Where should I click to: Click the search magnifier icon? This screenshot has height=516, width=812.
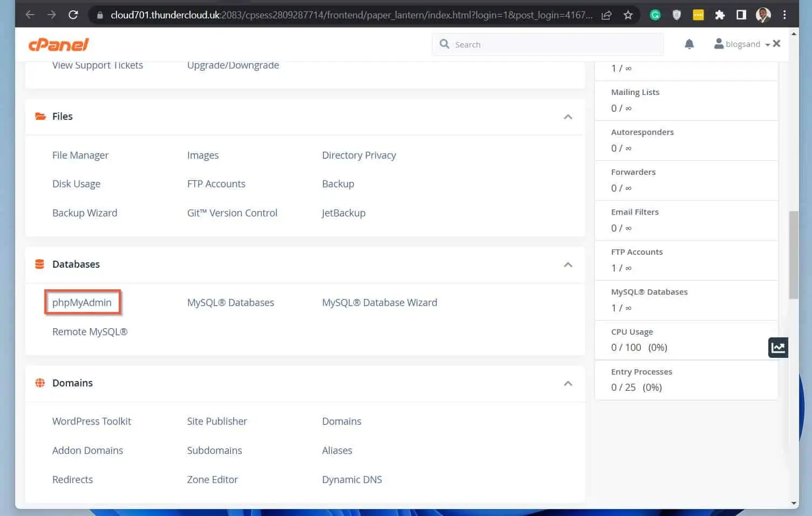tap(444, 44)
